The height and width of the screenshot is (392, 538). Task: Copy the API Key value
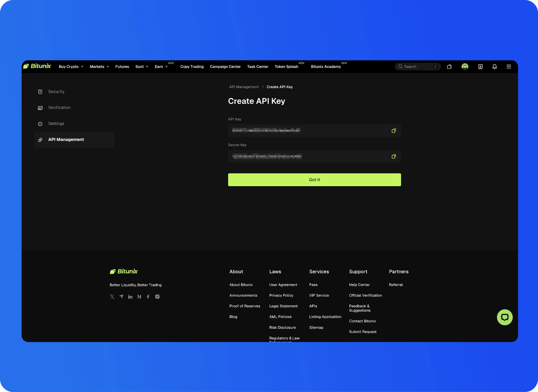[393, 131]
